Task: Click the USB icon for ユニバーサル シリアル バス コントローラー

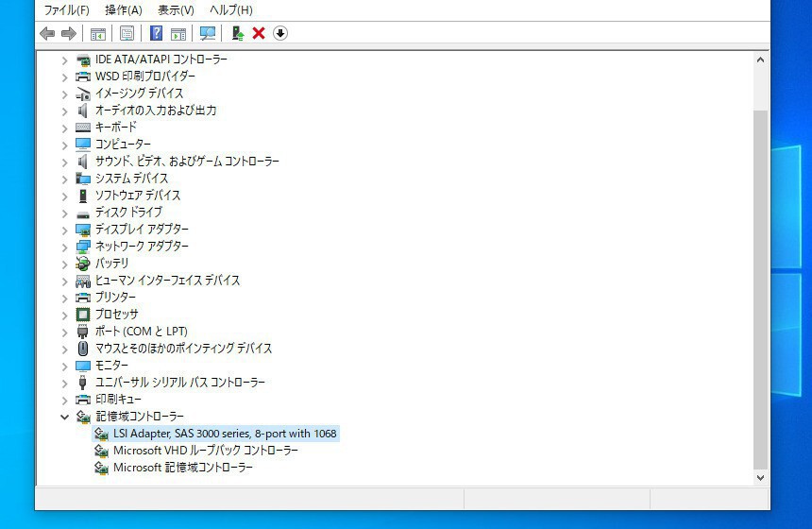Action: [83, 383]
